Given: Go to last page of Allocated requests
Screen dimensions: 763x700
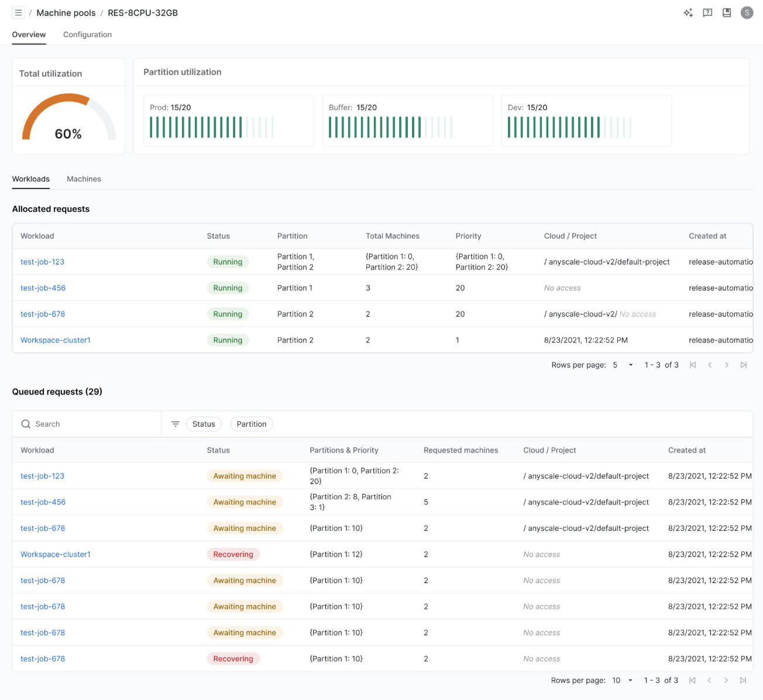Looking at the screenshot, I should pos(744,365).
